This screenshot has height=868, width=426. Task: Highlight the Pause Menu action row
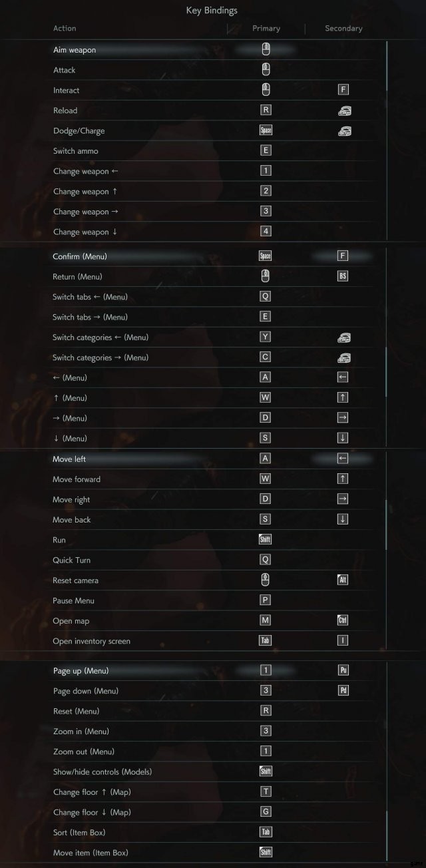click(74, 600)
